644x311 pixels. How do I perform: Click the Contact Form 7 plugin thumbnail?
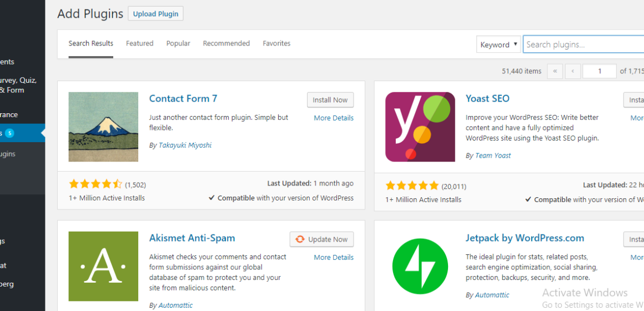103,127
